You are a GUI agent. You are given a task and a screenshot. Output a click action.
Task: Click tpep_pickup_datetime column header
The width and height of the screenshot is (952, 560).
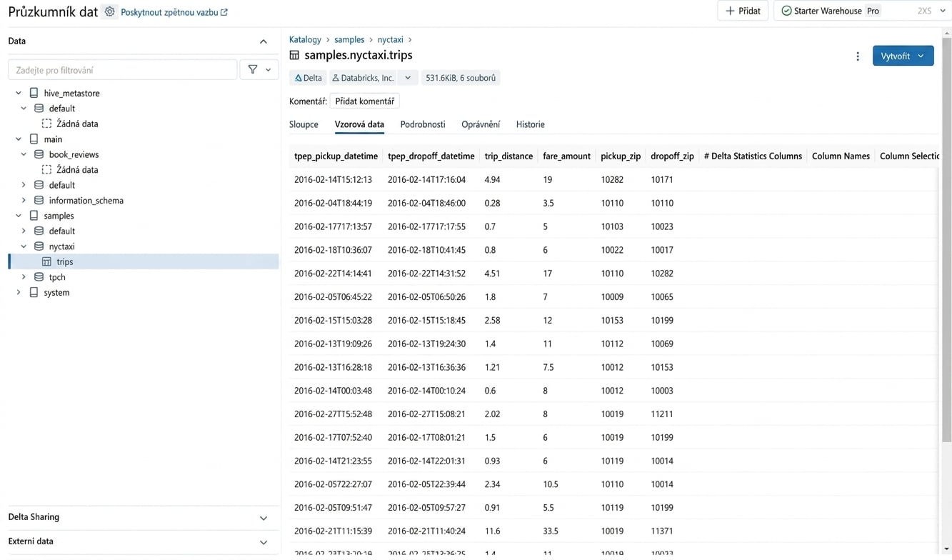[336, 156]
